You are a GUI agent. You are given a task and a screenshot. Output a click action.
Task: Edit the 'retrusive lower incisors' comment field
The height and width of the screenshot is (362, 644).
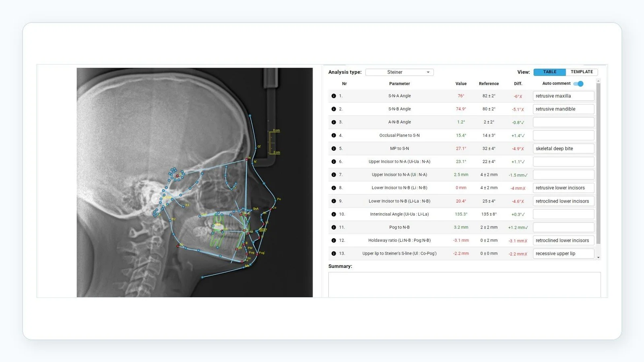(563, 188)
